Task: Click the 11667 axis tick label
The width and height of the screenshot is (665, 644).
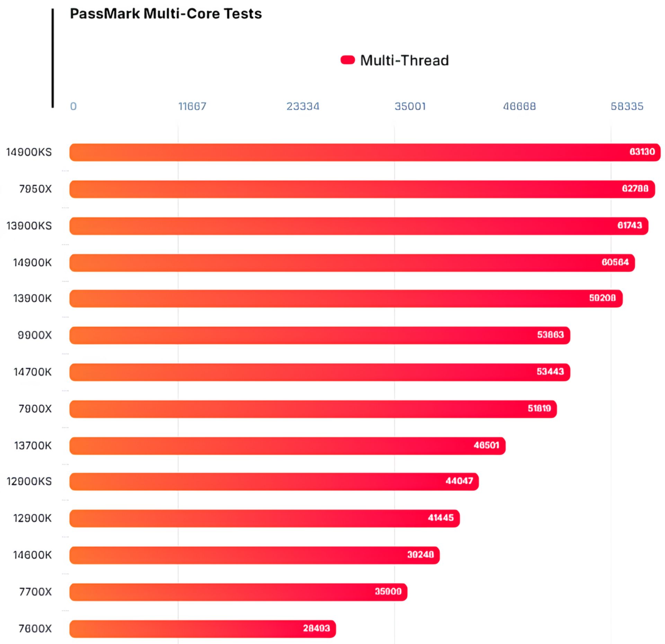Action: point(192,106)
